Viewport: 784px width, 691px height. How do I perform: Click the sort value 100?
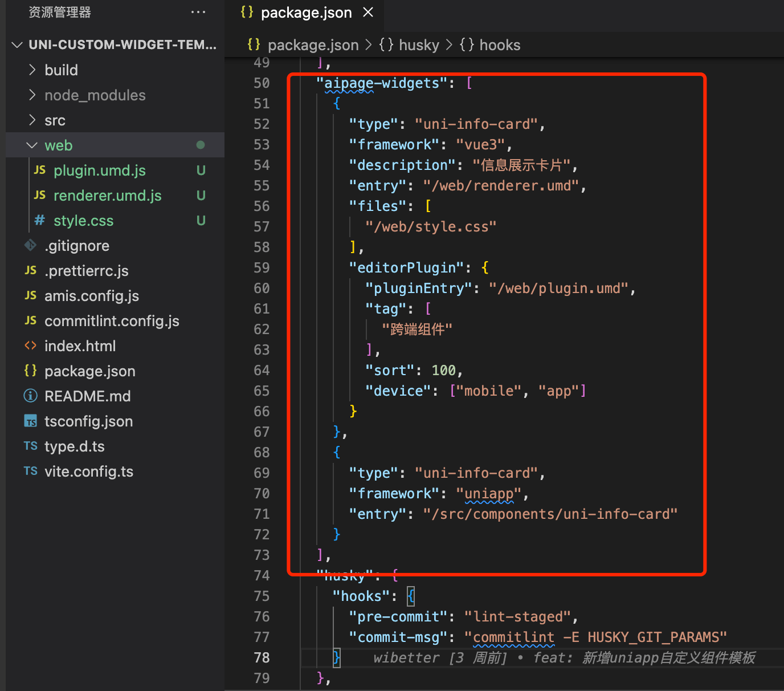pyautogui.click(x=444, y=371)
